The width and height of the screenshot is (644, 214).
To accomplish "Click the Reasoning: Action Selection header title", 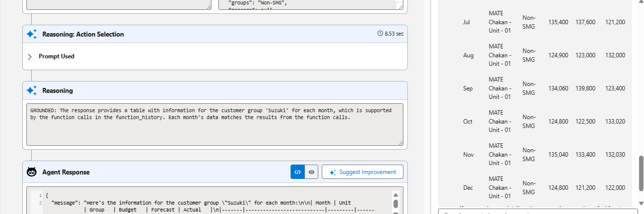I will [x=83, y=34].
